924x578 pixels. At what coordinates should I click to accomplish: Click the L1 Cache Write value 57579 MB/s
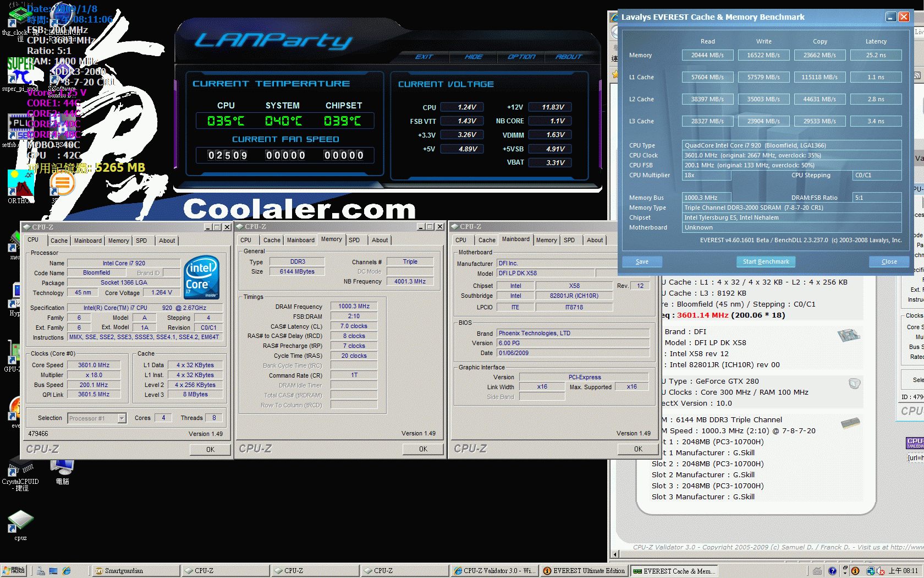[763, 77]
